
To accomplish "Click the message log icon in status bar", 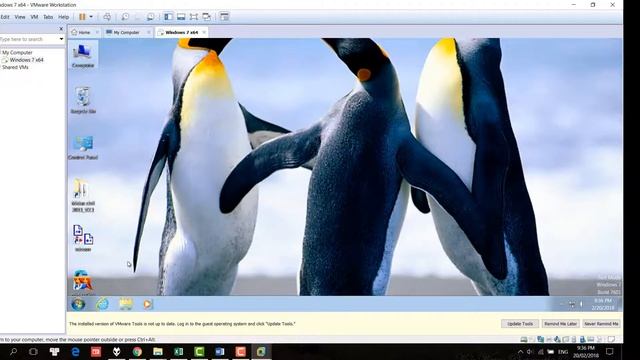I will pyautogui.click(x=611, y=339).
